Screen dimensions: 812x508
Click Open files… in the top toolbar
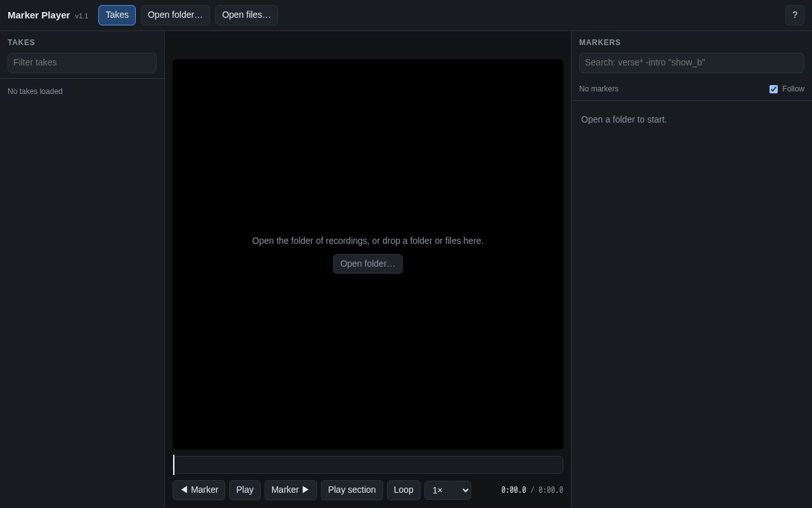tap(246, 15)
